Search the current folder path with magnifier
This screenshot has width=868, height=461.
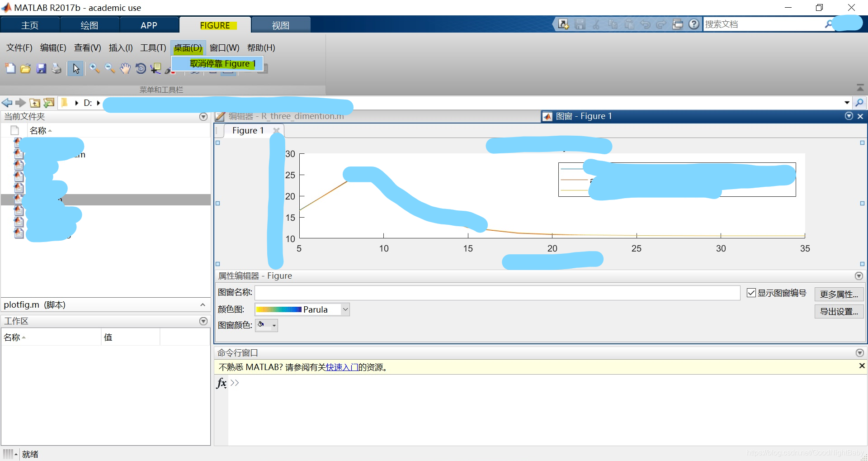click(x=859, y=103)
